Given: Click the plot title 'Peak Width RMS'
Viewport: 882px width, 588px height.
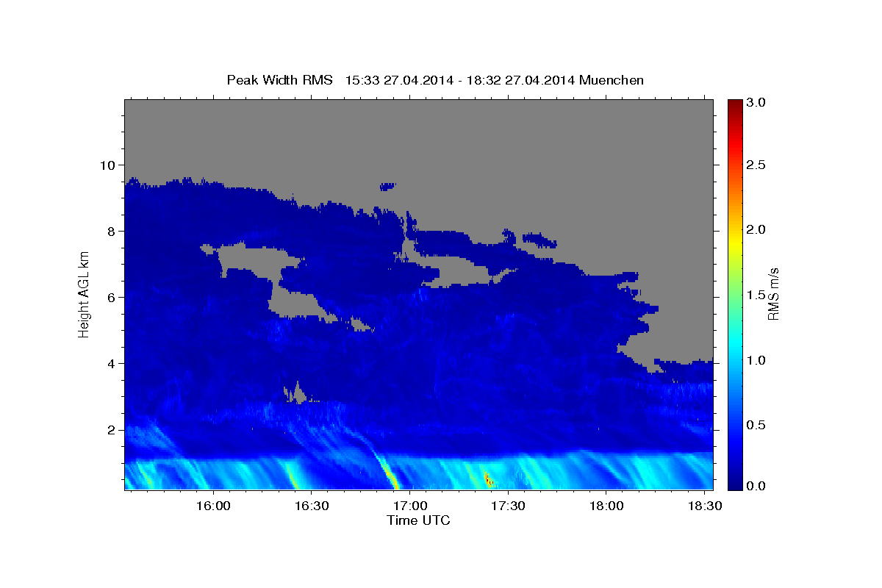Looking at the screenshot, I should pyautogui.click(x=279, y=79).
